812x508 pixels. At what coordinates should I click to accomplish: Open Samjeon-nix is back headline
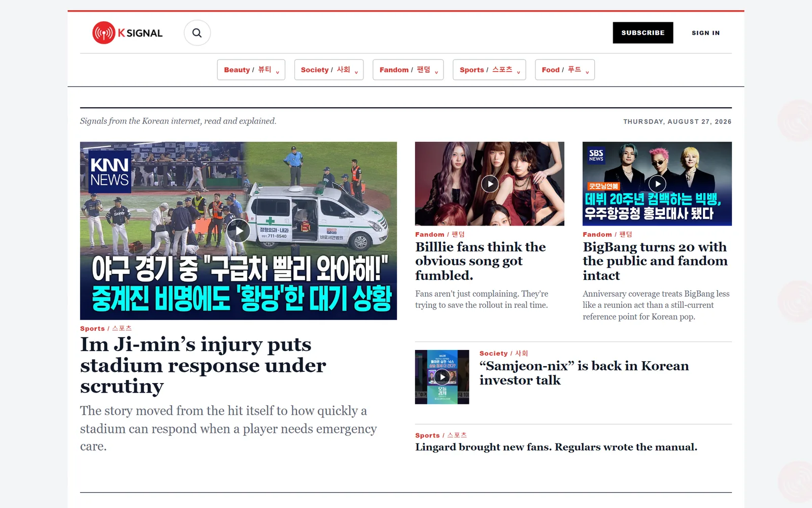coord(584,373)
